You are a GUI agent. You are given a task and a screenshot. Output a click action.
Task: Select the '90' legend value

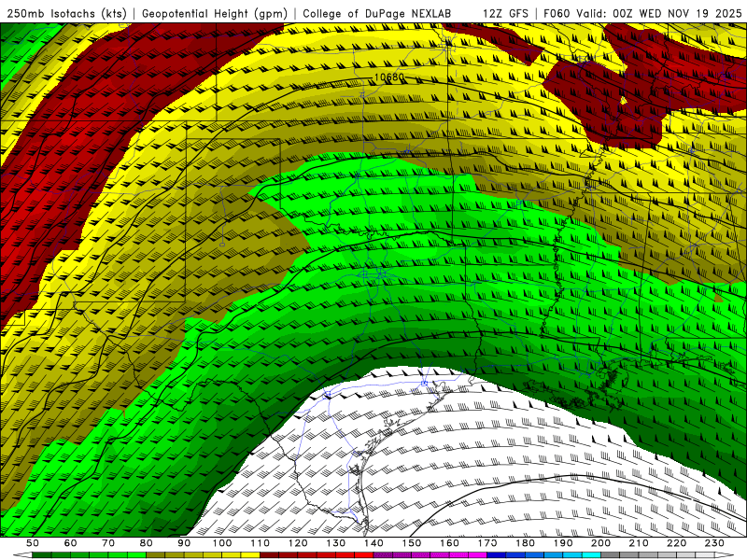click(x=184, y=543)
